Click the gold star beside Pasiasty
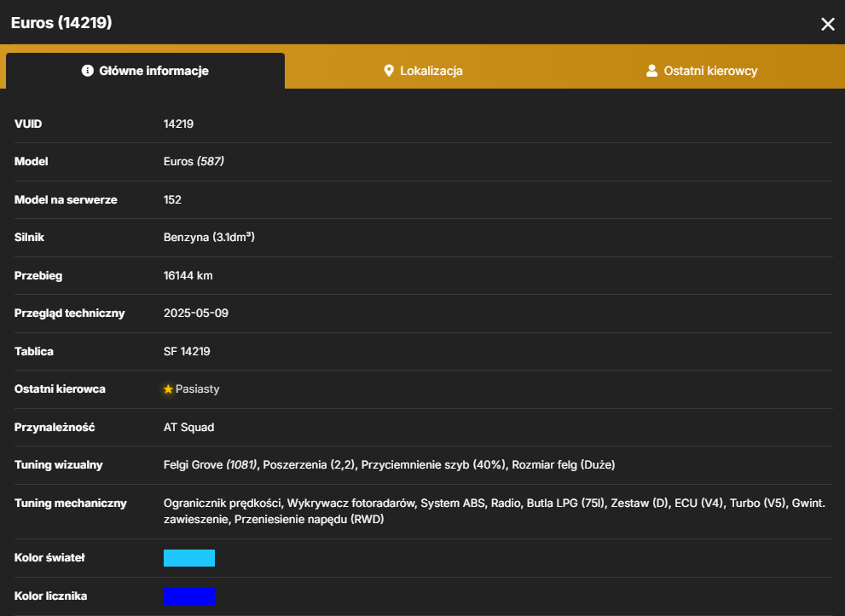 [168, 389]
